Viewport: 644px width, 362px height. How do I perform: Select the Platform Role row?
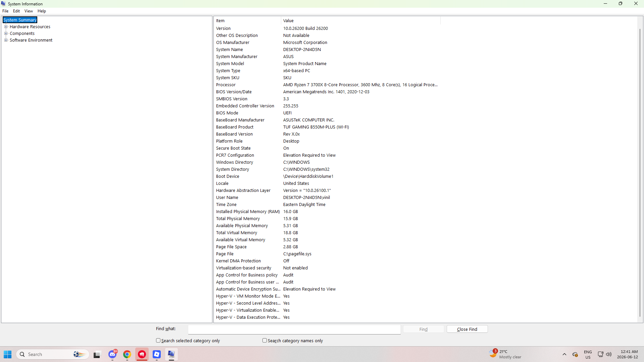(x=327, y=141)
